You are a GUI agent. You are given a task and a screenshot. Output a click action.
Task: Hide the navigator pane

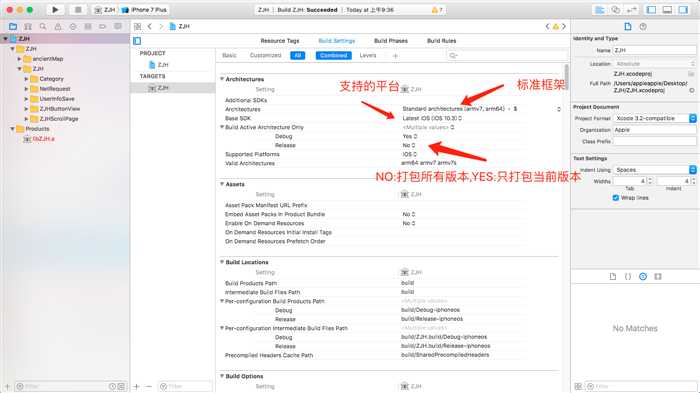(651, 9)
